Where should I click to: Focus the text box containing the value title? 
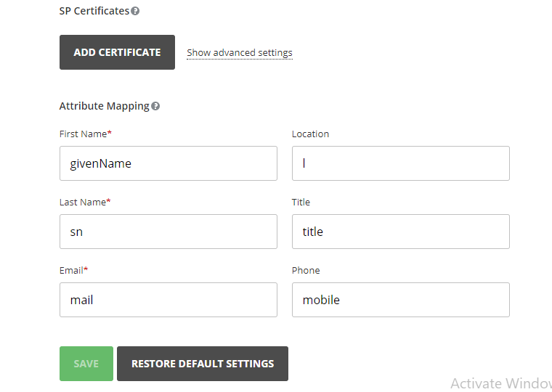[x=400, y=232]
